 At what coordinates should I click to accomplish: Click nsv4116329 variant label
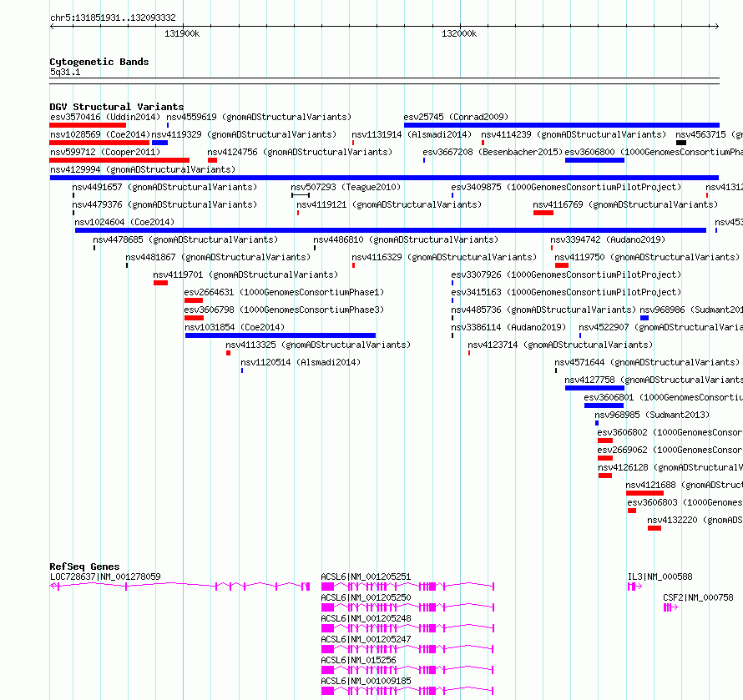click(444, 257)
